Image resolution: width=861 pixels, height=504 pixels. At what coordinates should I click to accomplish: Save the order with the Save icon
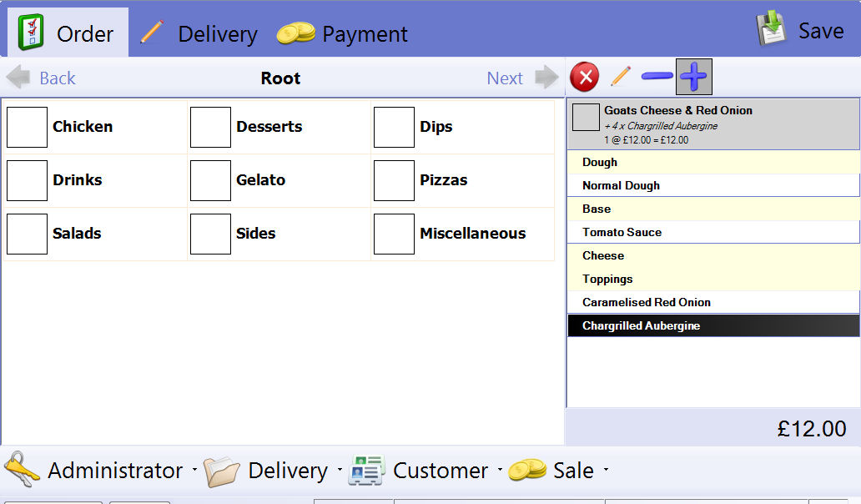(x=772, y=30)
